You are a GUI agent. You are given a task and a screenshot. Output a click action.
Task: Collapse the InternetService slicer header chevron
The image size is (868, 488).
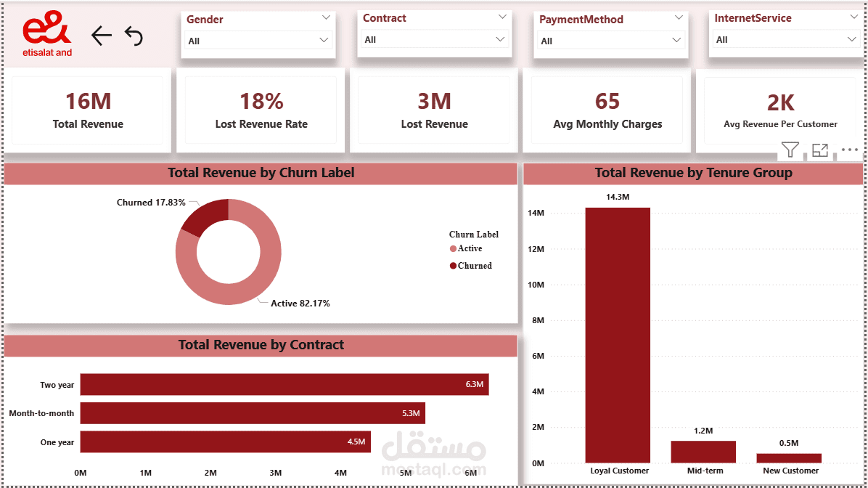(853, 17)
